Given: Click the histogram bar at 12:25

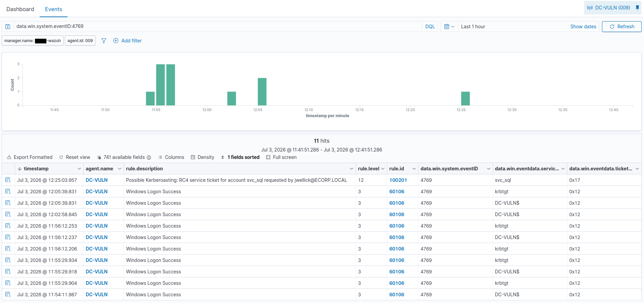Looking at the screenshot, I should click(x=465, y=98).
